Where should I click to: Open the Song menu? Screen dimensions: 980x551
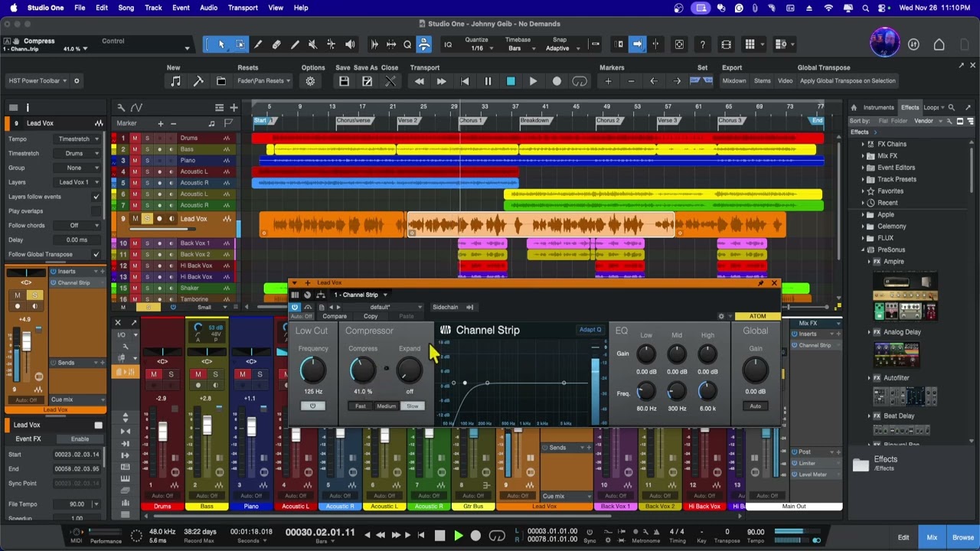tap(126, 8)
